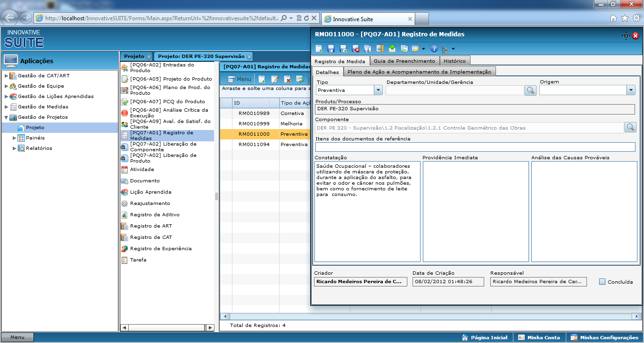Open Minha Conta link in status bar

click(539, 337)
